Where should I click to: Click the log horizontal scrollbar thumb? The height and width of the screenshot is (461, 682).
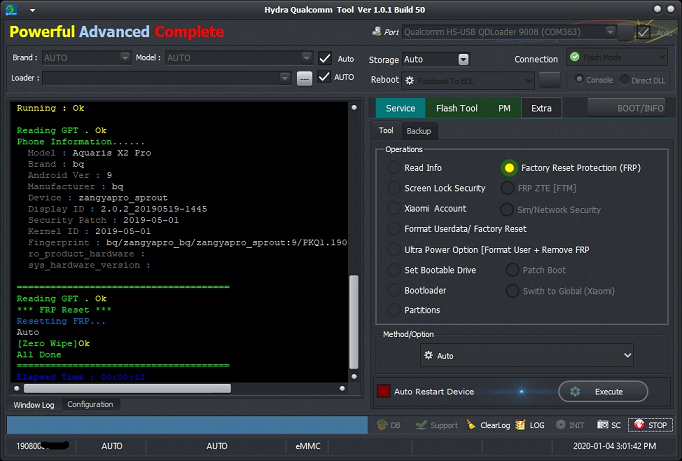click(x=127, y=388)
